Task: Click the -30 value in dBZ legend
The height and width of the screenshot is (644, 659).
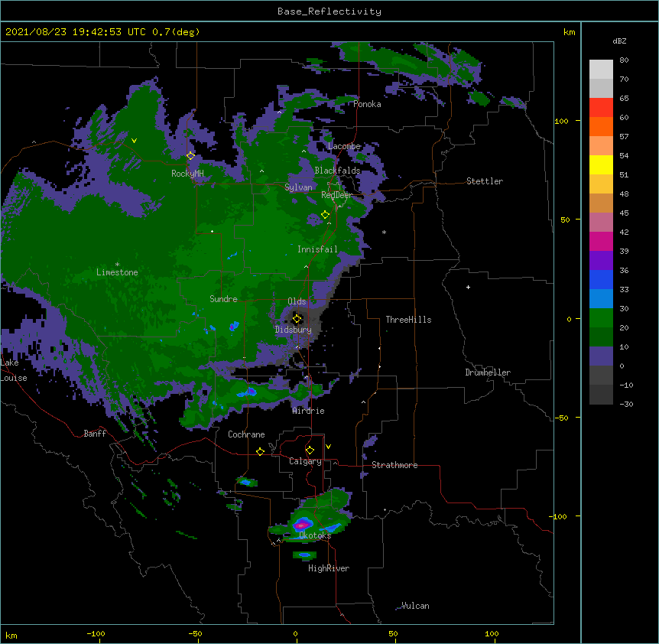Action: click(626, 405)
